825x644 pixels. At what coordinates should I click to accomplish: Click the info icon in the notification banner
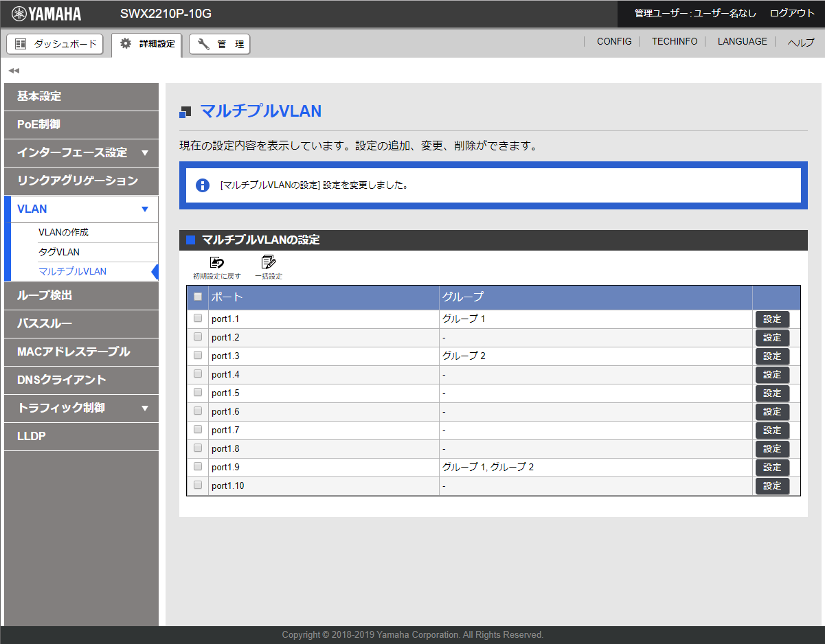coord(201,185)
